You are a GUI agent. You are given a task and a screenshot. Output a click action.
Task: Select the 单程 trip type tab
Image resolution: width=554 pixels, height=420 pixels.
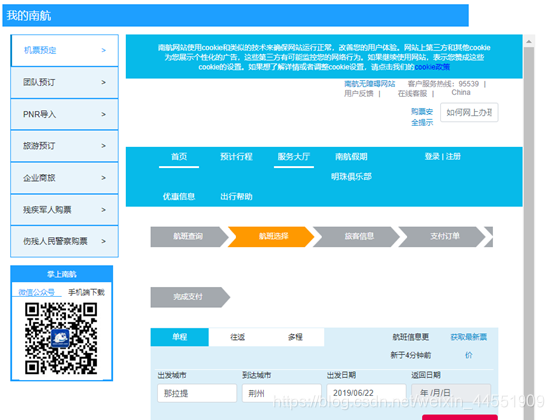click(x=179, y=337)
